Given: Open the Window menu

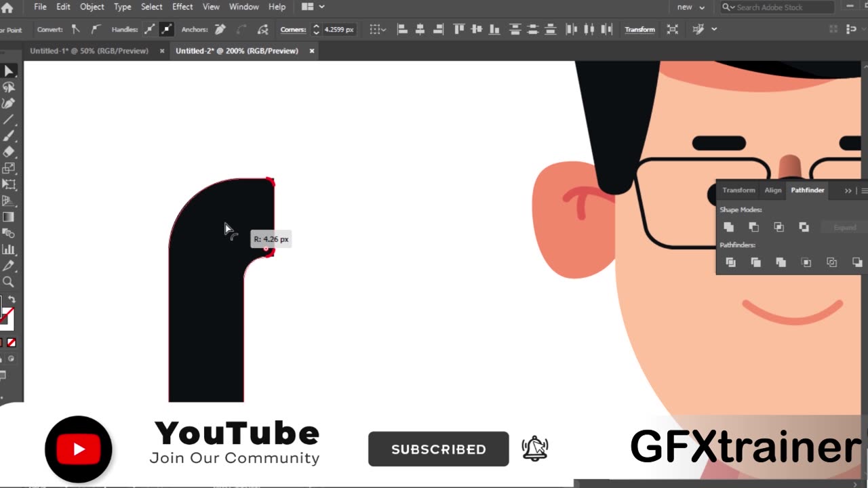Looking at the screenshot, I should pyautogui.click(x=243, y=7).
